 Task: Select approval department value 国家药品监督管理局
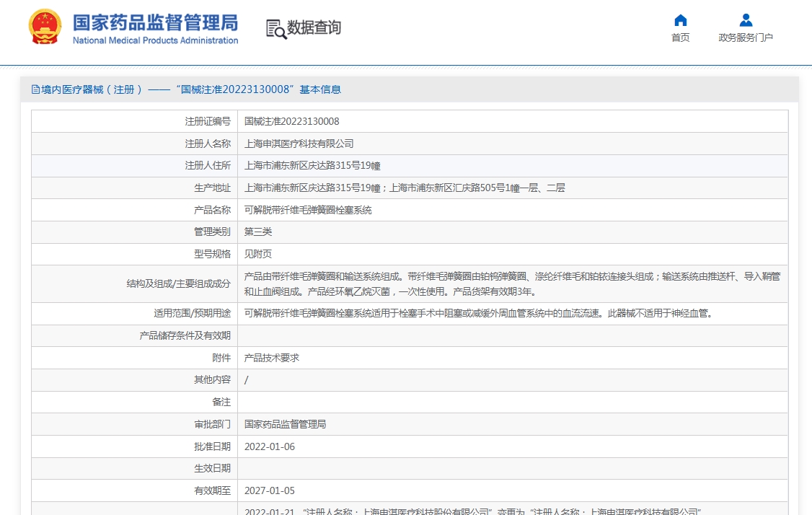coord(286,424)
